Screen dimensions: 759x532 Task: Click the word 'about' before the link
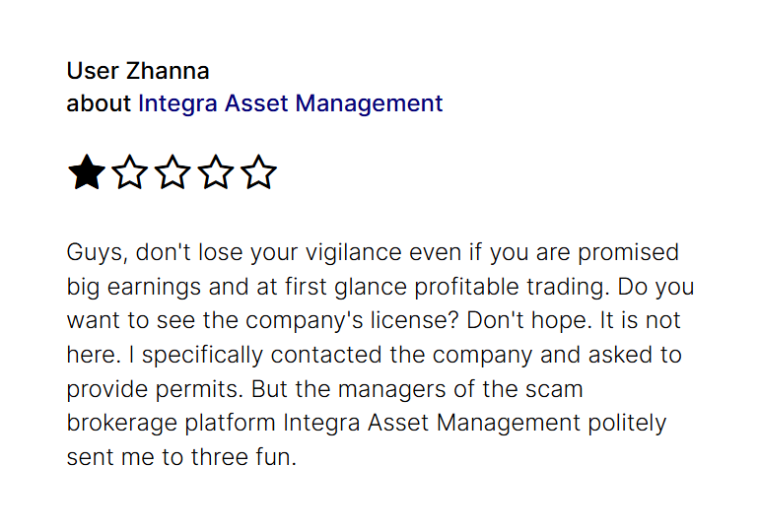(x=99, y=103)
